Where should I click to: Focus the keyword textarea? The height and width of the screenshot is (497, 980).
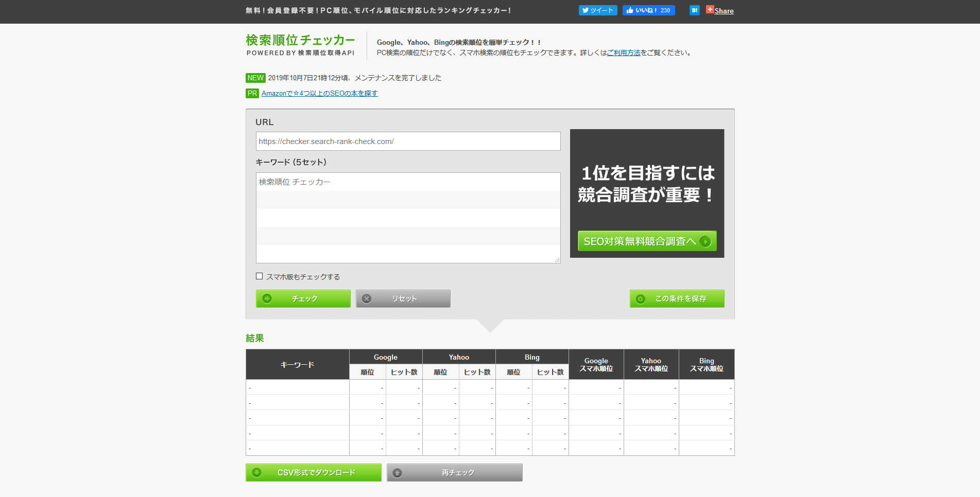pos(408,218)
